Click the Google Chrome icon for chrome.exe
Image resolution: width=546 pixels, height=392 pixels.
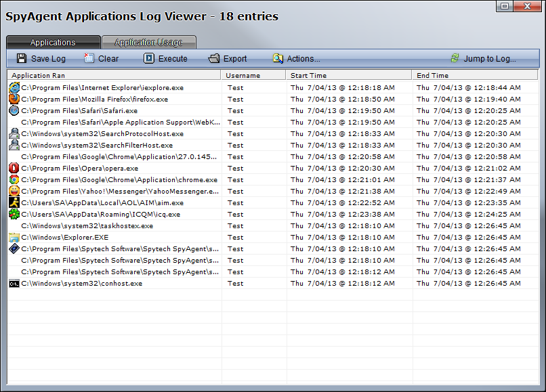coord(14,180)
